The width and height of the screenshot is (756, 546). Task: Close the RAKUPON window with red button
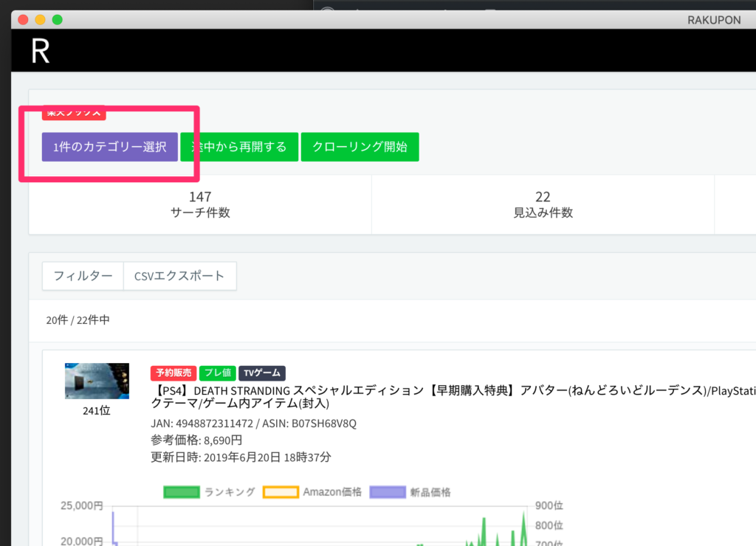point(22,19)
